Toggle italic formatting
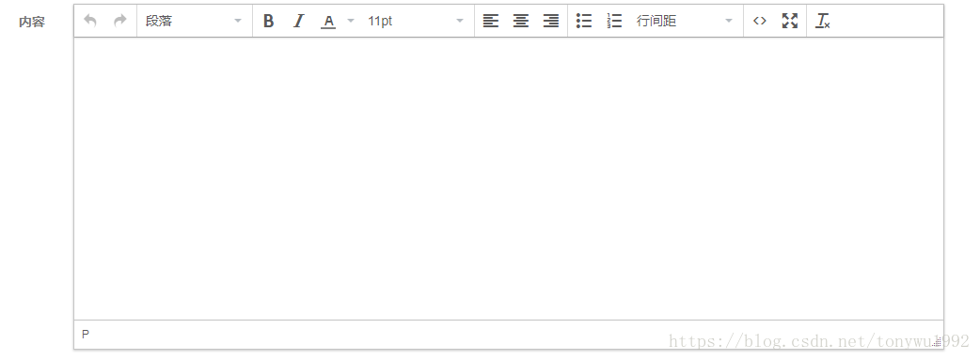 [299, 21]
